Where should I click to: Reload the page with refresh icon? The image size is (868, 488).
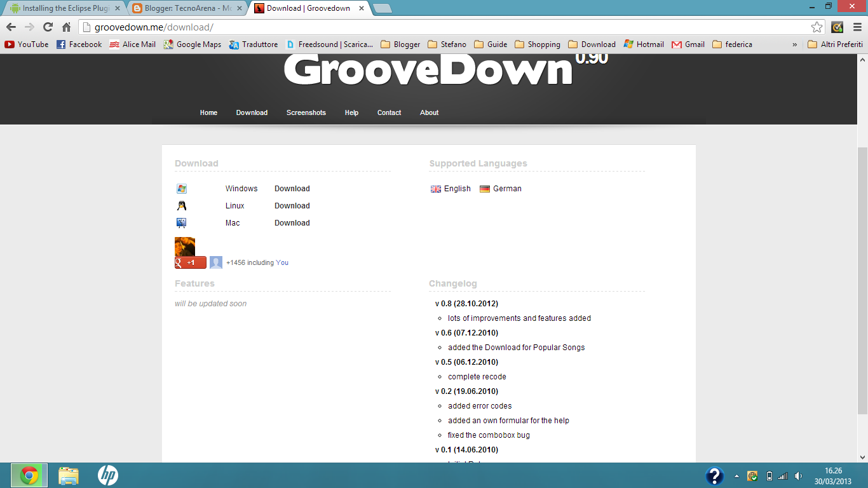click(48, 27)
